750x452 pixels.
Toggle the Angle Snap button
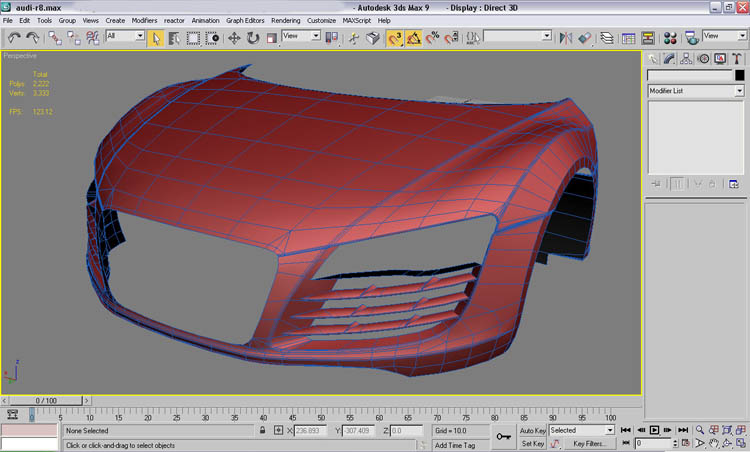[x=413, y=38]
